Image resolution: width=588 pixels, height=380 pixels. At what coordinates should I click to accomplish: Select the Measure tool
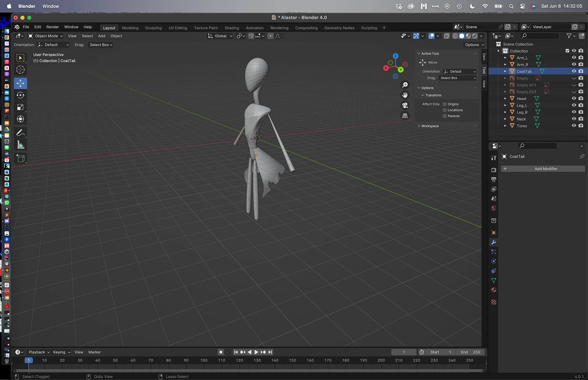(21, 145)
